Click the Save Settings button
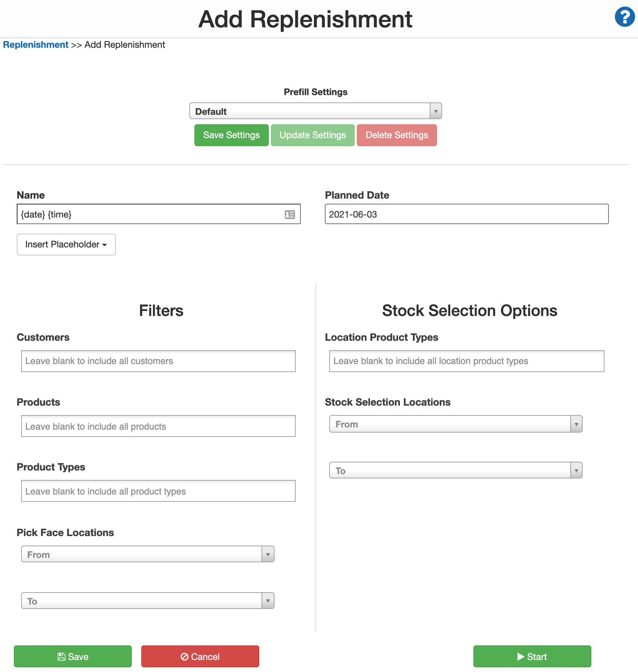The width and height of the screenshot is (638, 672). tap(231, 135)
